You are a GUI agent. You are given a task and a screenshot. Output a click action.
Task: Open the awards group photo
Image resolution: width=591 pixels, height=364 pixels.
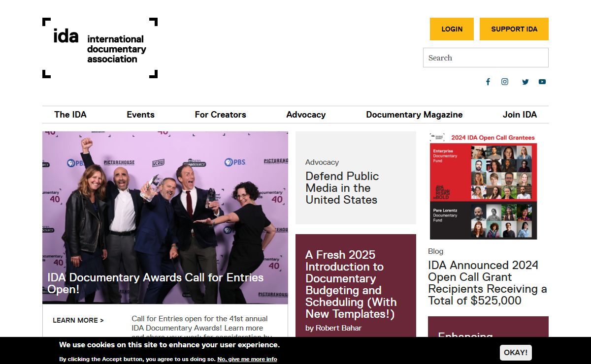165,217
